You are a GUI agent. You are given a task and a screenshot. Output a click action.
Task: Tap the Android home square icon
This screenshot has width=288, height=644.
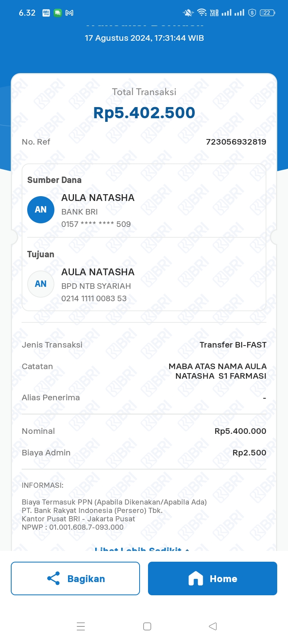(147, 626)
